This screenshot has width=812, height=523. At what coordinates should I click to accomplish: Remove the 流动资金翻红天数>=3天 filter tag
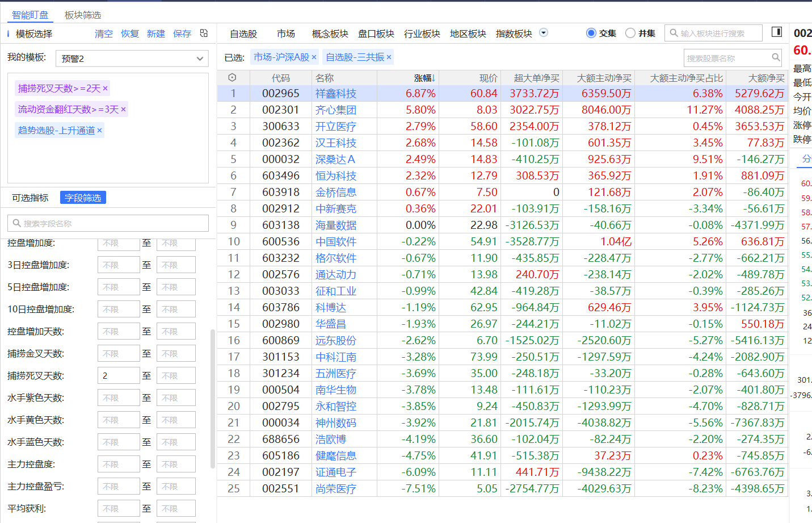[123, 110]
